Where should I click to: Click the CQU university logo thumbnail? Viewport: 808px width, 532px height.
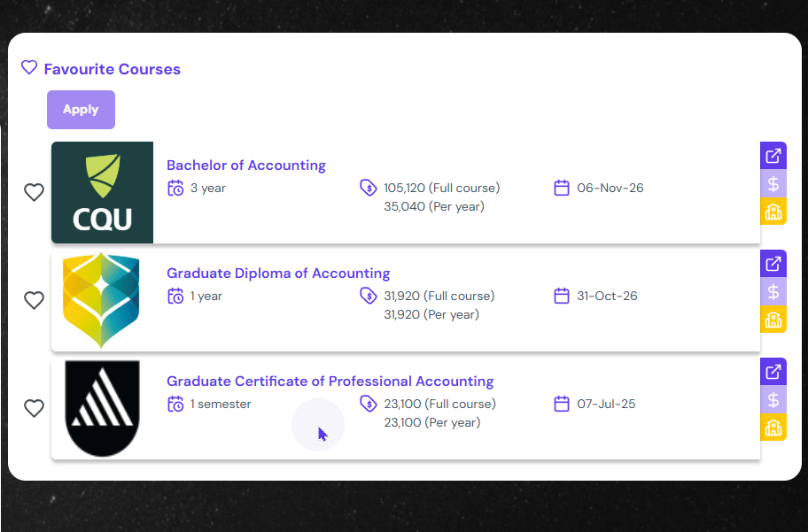point(102,192)
